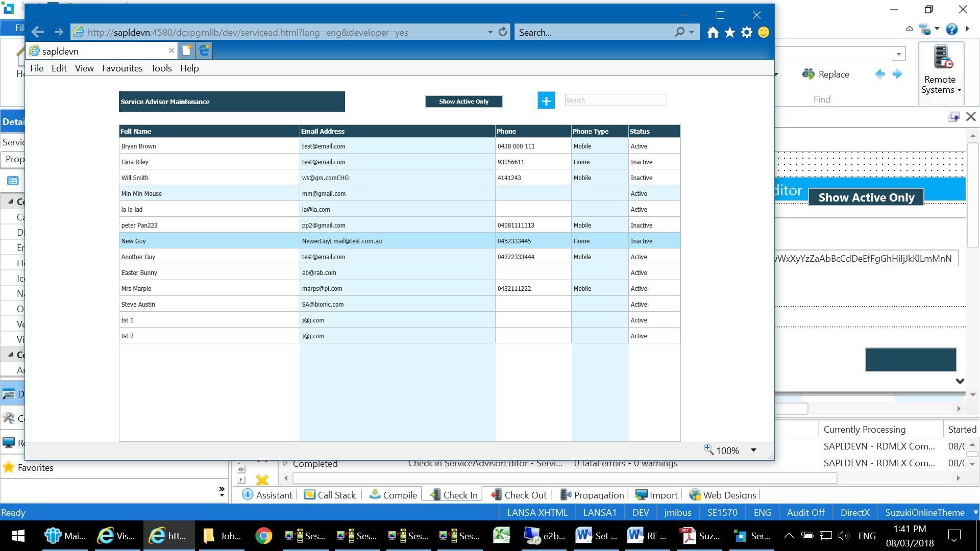Open IE settings gear icon

click(747, 33)
